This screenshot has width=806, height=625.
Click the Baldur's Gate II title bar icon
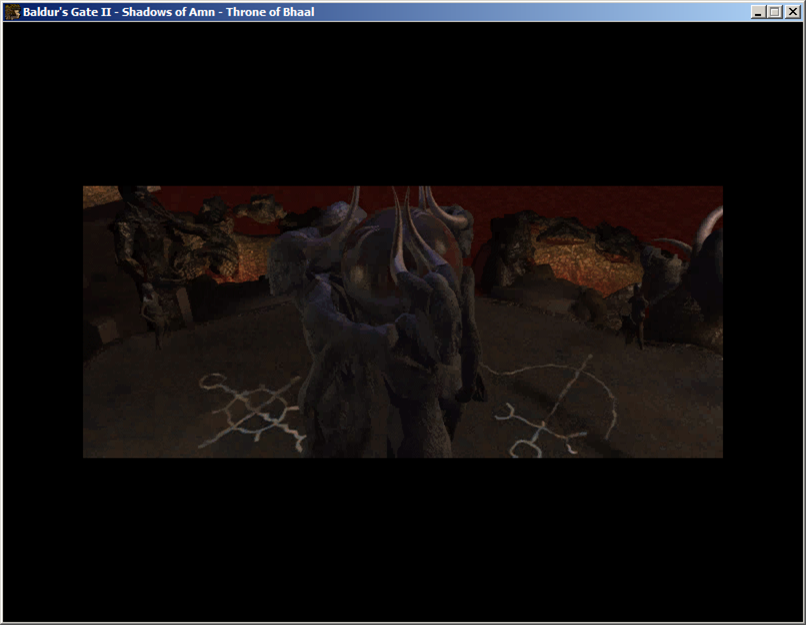[x=12, y=12]
